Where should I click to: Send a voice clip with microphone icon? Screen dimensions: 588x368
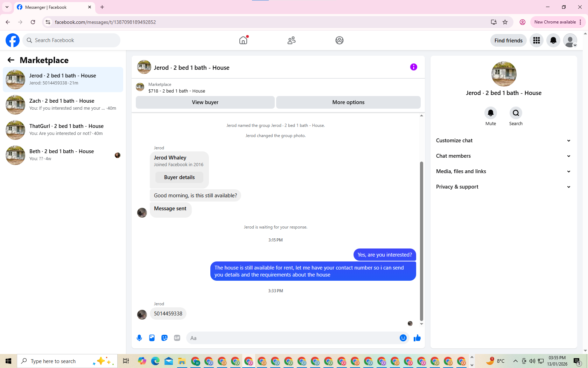click(139, 338)
